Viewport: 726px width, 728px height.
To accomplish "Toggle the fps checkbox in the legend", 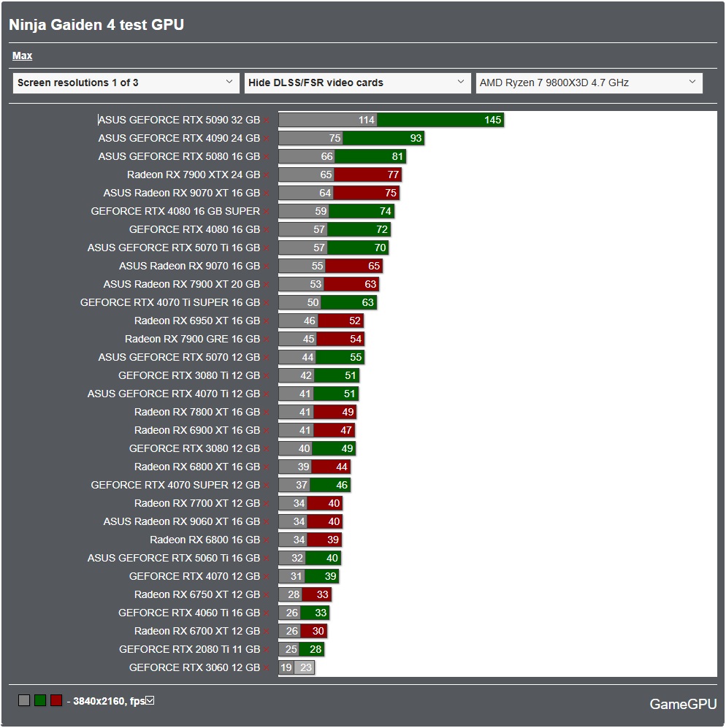I will pyautogui.click(x=150, y=700).
